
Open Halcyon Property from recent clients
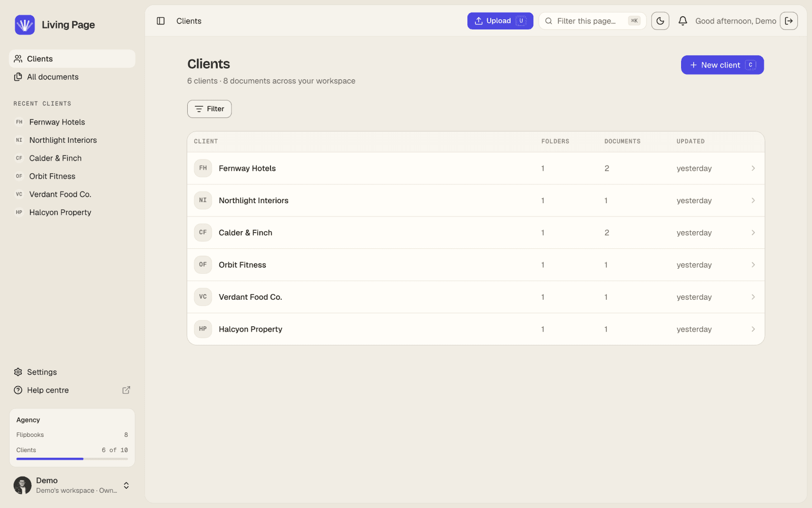[x=72, y=212]
